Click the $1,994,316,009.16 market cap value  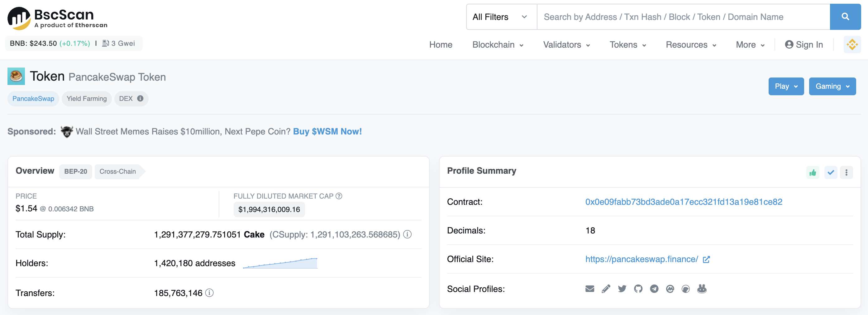click(269, 209)
